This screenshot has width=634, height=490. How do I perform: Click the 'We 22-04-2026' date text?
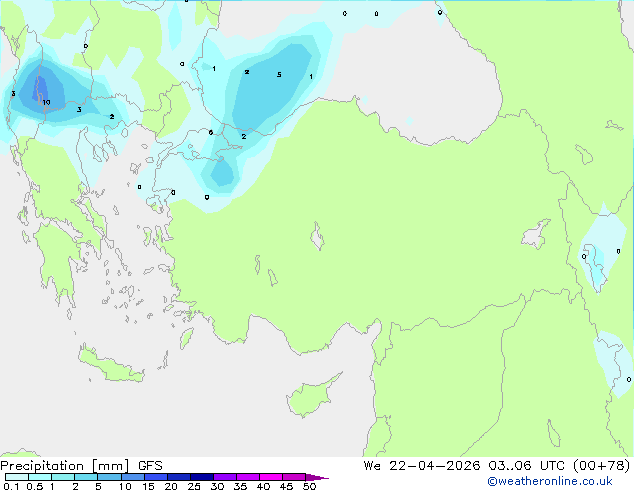(x=422, y=466)
